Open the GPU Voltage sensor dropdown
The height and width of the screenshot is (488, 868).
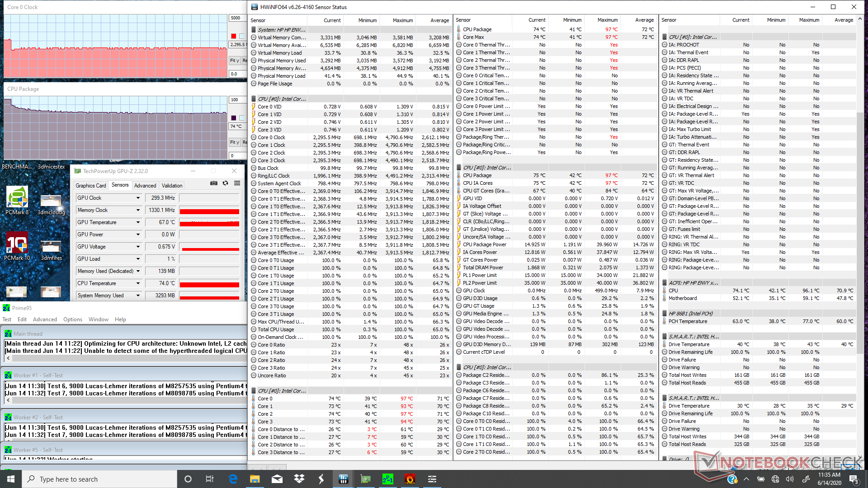pyautogui.click(x=138, y=247)
